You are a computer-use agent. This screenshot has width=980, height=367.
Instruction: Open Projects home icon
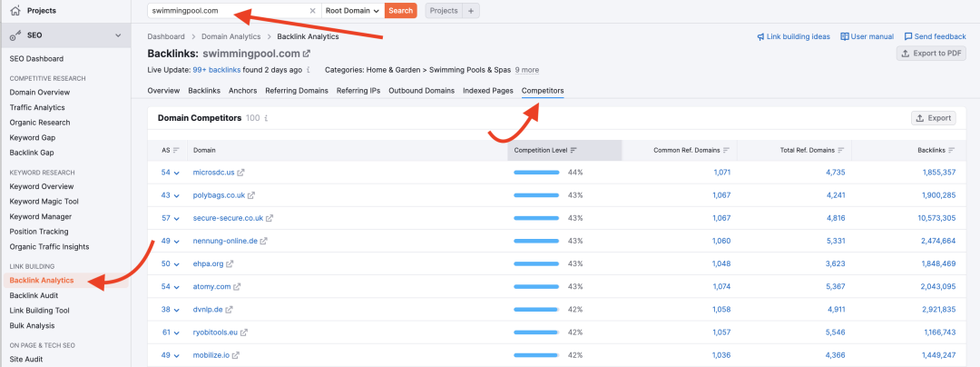tap(15, 11)
